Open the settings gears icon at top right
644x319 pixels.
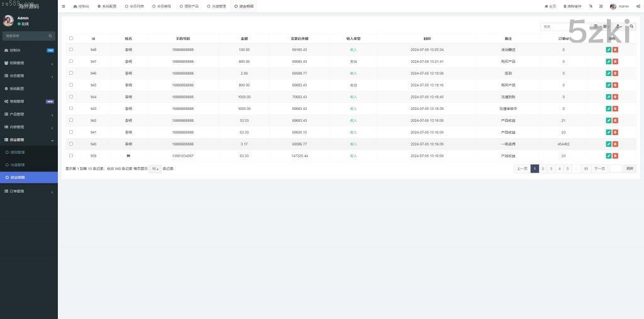636,6
